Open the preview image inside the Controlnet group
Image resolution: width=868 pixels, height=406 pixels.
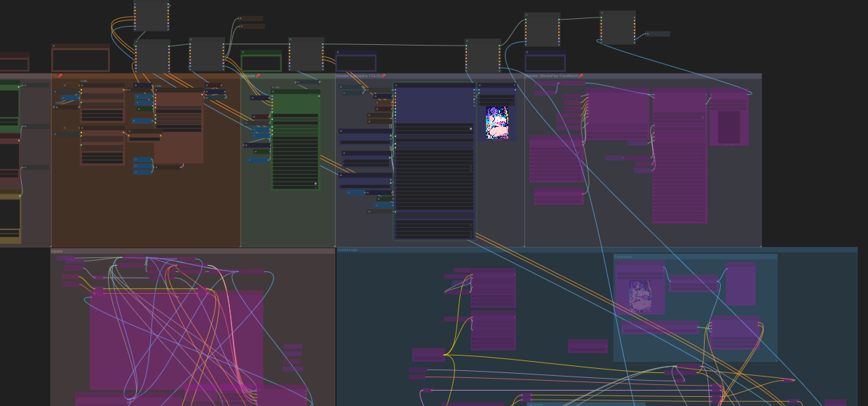(x=640, y=296)
